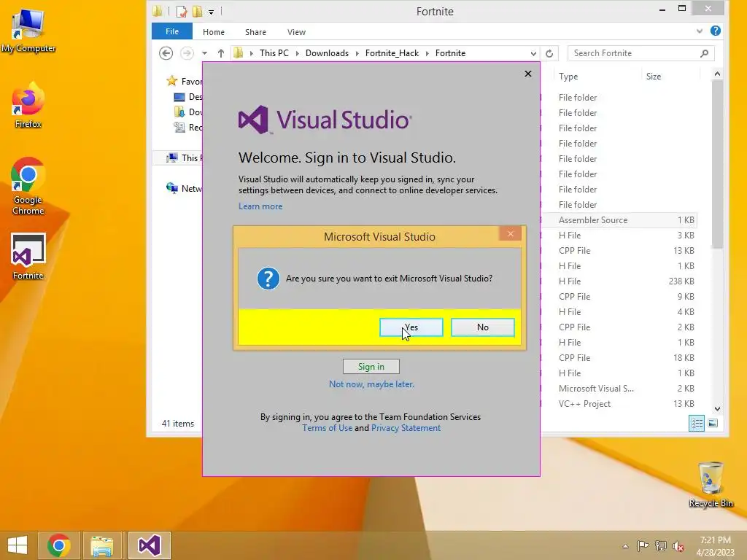Viewport: 747px width, 560px height.
Task: Click Chrome on the taskbar
Action: [58, 545]
